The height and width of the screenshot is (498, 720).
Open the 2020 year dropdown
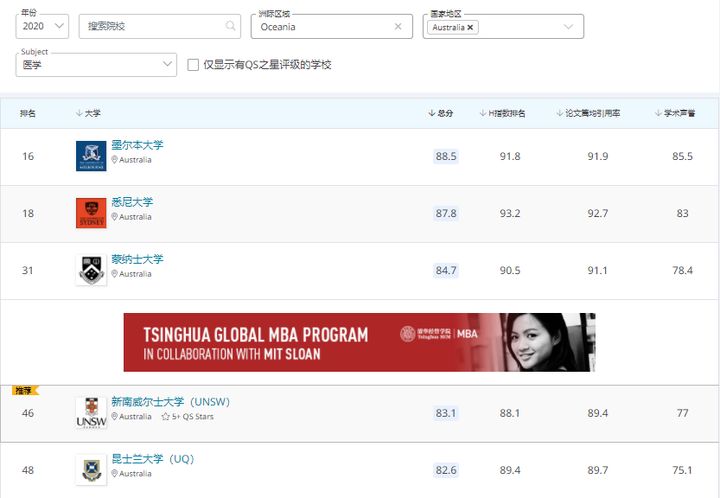[x=42, y=26]
